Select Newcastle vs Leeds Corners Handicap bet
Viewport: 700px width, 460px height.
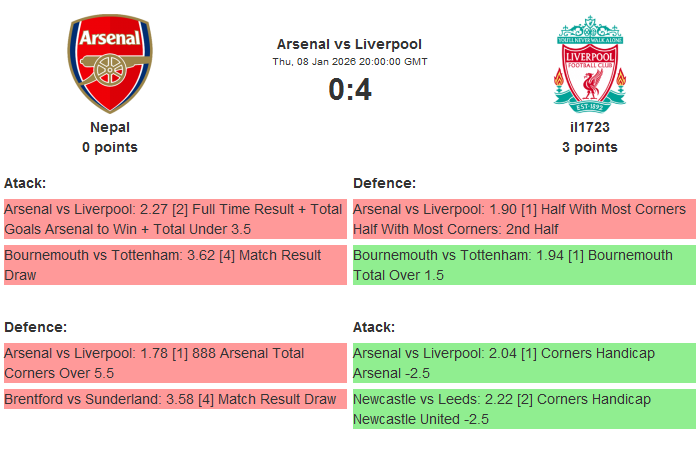(x=523, y=409)
